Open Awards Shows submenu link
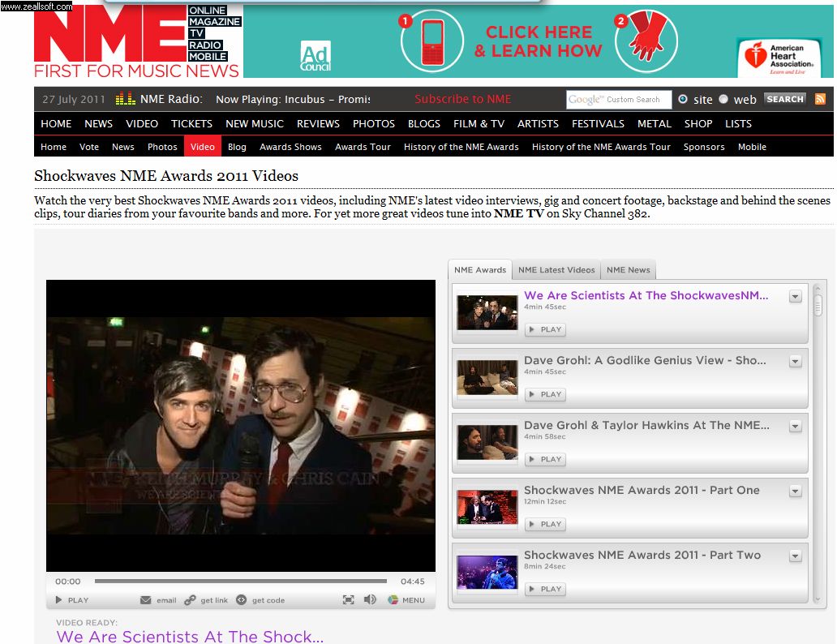Viewport: 837px width, 644px height. click(290, 147)
